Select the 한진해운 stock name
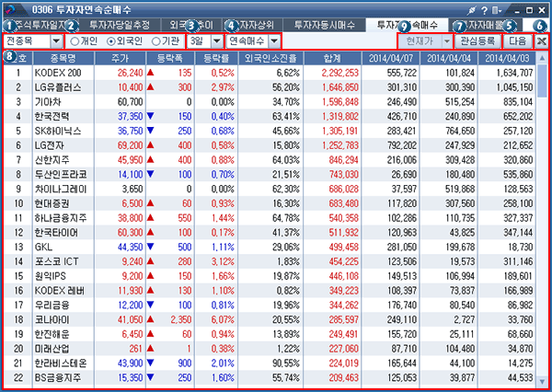Image resolution: width=552 pixels, height=392 pixels. click(52, 334)
